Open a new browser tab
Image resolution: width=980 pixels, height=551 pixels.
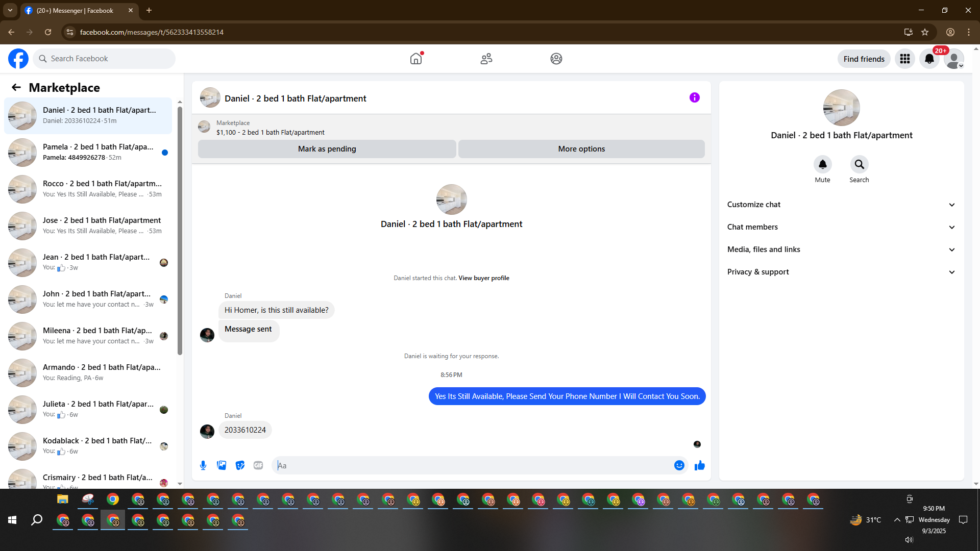(x=149, y=10)
